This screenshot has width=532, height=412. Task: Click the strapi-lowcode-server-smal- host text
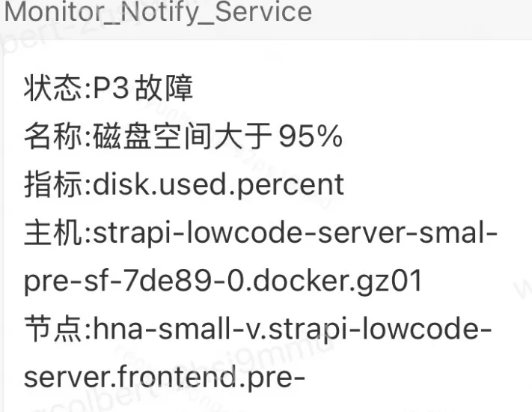(295, 233)
